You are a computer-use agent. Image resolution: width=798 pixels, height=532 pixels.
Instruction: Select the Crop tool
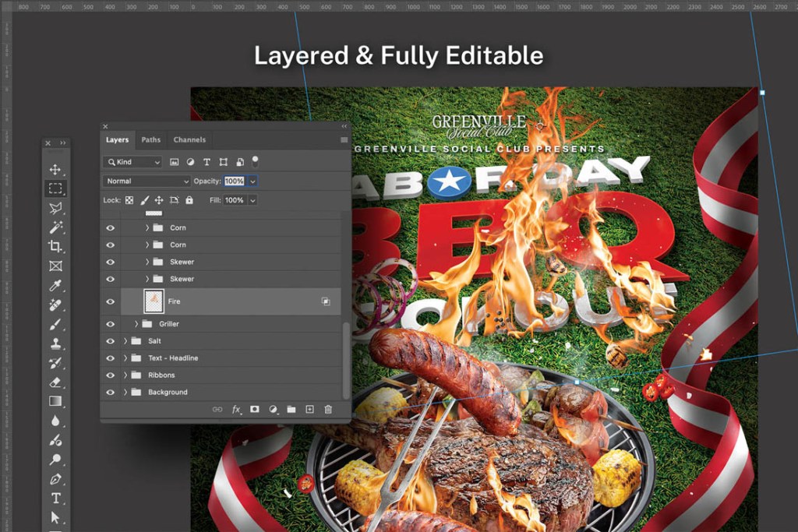point(55,246)
